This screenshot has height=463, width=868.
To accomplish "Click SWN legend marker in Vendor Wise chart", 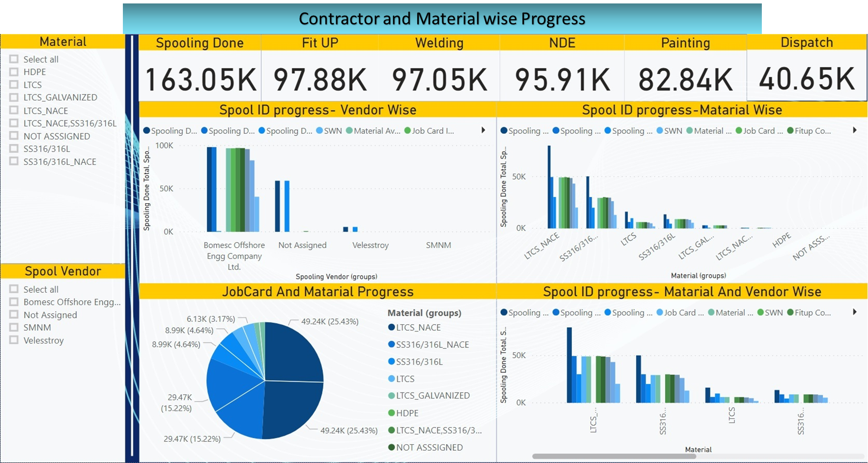I will pos(320,131).
